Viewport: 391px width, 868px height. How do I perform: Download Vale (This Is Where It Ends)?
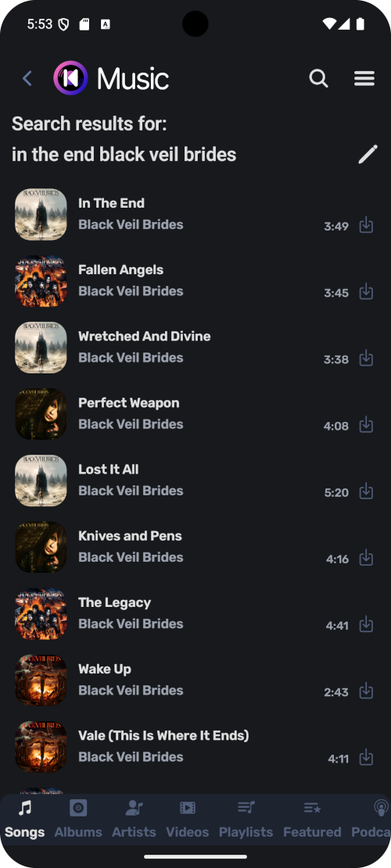(366, 757)
